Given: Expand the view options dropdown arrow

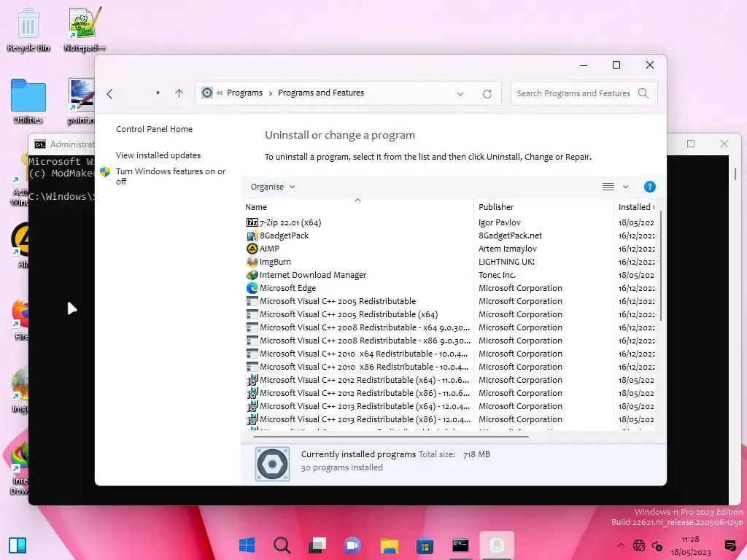Looking at the screenshot, I should click(625, 187).
